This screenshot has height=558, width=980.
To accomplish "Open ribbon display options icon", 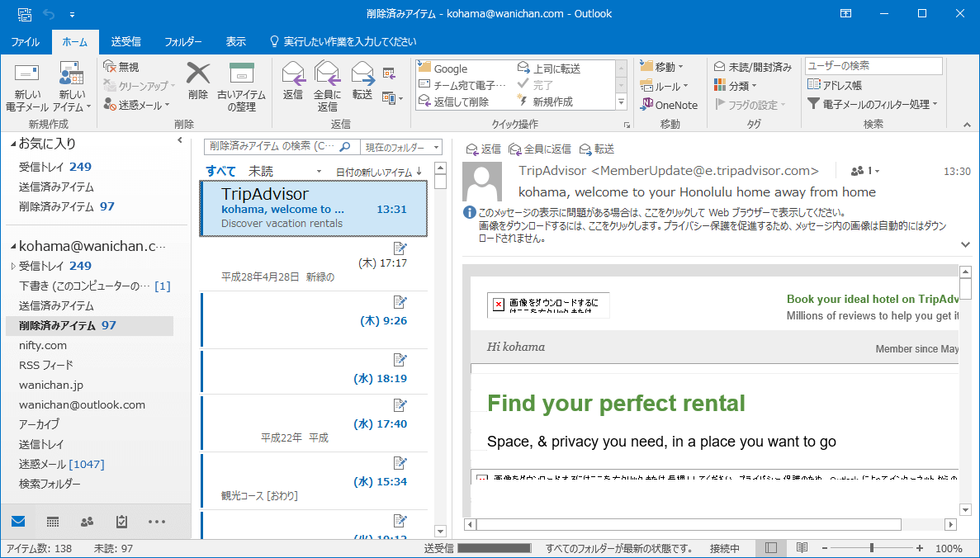I will (845, 13).
